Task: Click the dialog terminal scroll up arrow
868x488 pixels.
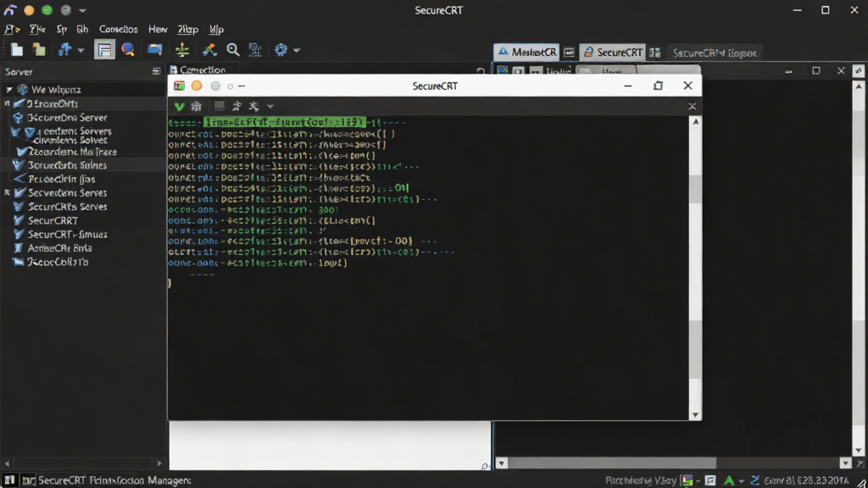Action: pos(695,121)
